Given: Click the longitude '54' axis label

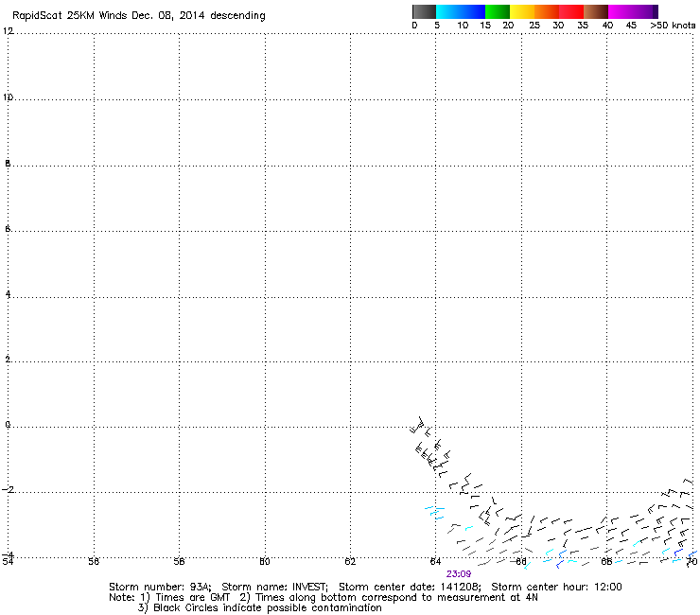Looking at the screenshot, I should (8, 561).
